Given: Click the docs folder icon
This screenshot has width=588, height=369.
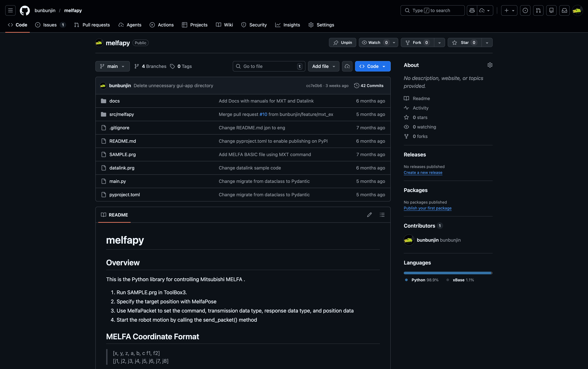Looking at the screenshot, I should [104, 101].
